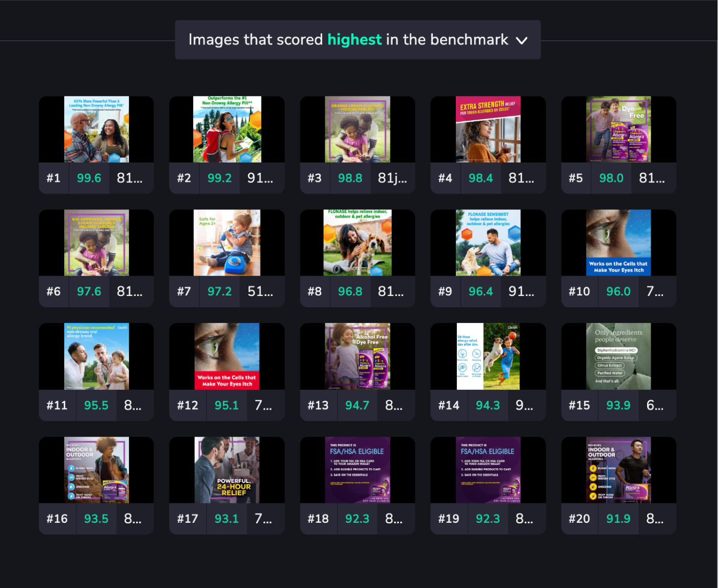Click the #13 rank label

(x=318, y=406)
